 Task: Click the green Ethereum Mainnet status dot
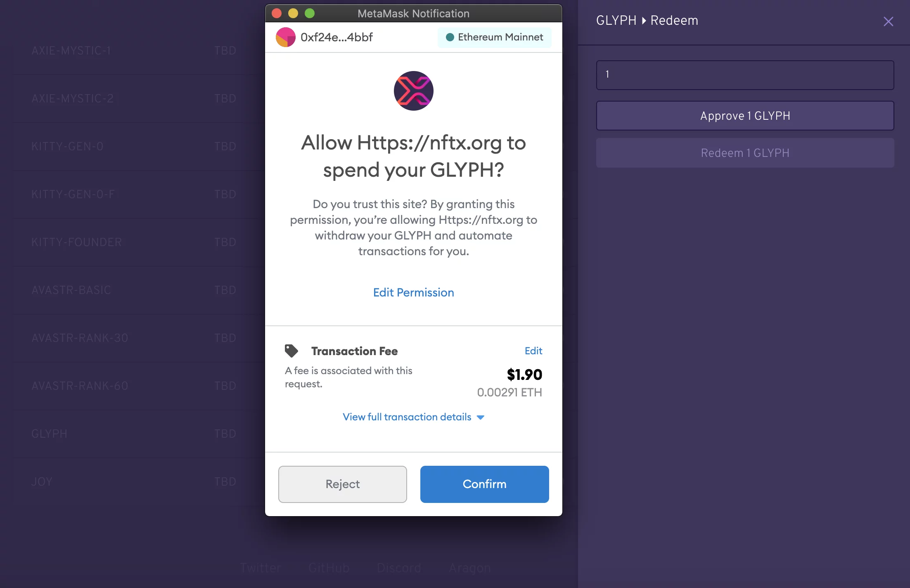[450, 37]
